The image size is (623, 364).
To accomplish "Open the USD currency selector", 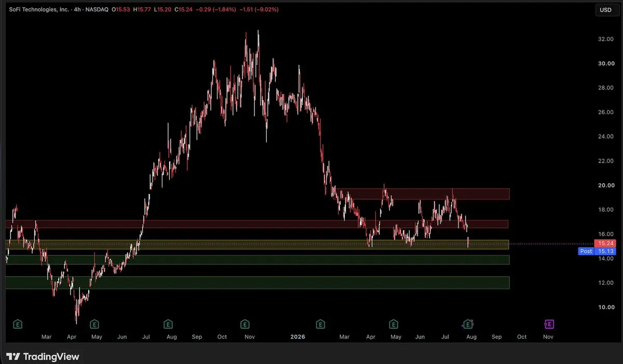I will coord(606,10).
